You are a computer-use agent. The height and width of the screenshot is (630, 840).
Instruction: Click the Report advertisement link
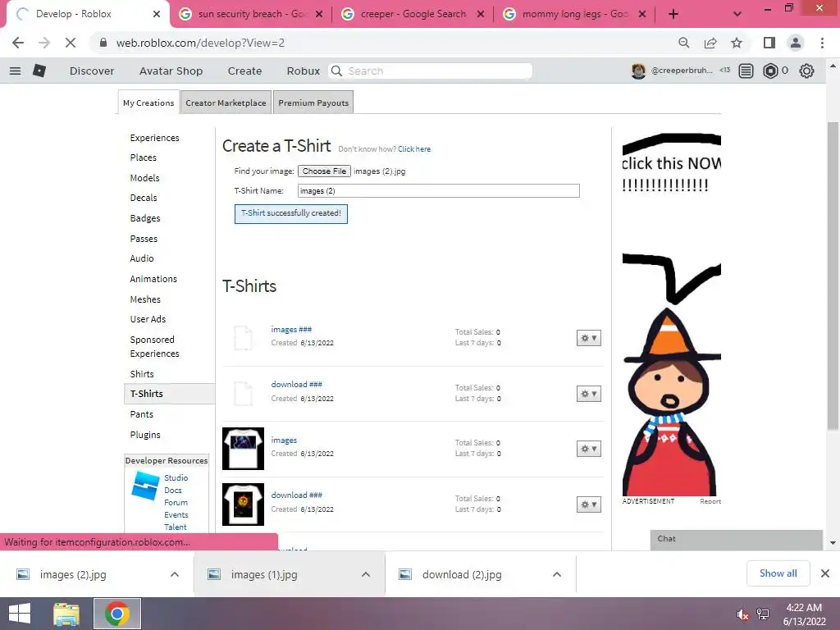click(710, 501)
